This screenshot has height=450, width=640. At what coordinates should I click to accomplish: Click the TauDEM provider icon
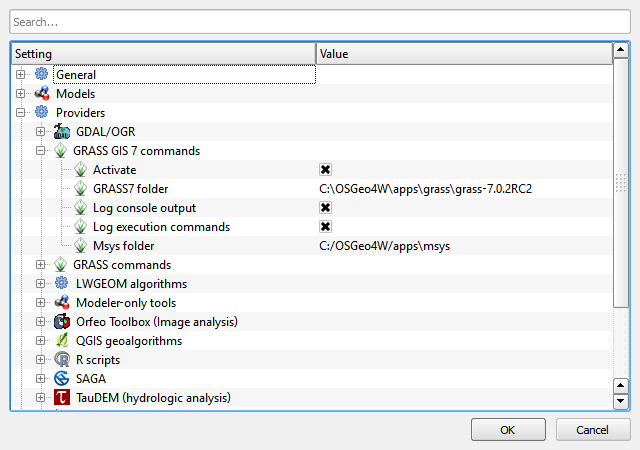click(62, 398)
